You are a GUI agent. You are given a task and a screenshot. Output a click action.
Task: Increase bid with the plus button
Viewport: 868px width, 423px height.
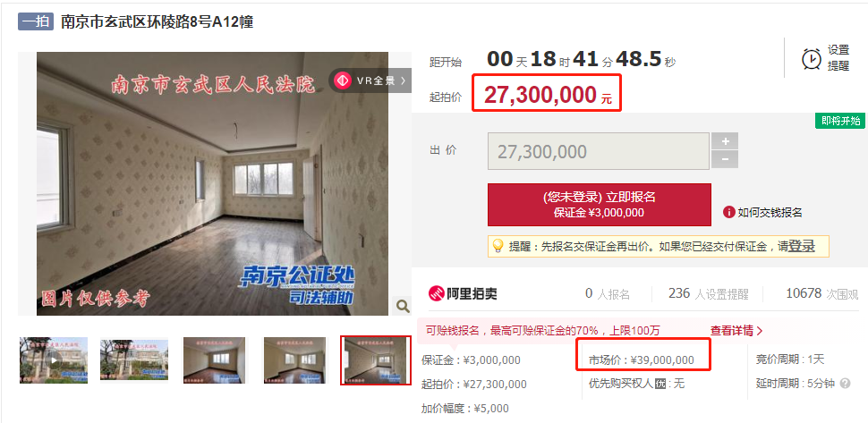725,141
